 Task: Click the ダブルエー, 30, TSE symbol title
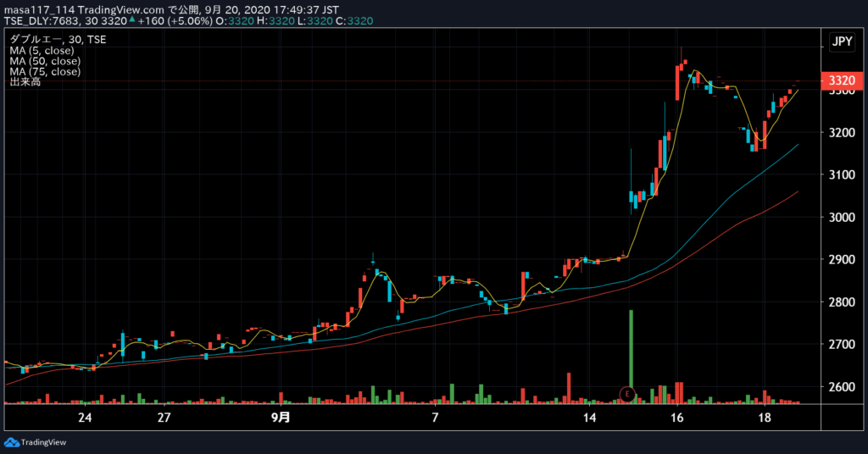58,39
